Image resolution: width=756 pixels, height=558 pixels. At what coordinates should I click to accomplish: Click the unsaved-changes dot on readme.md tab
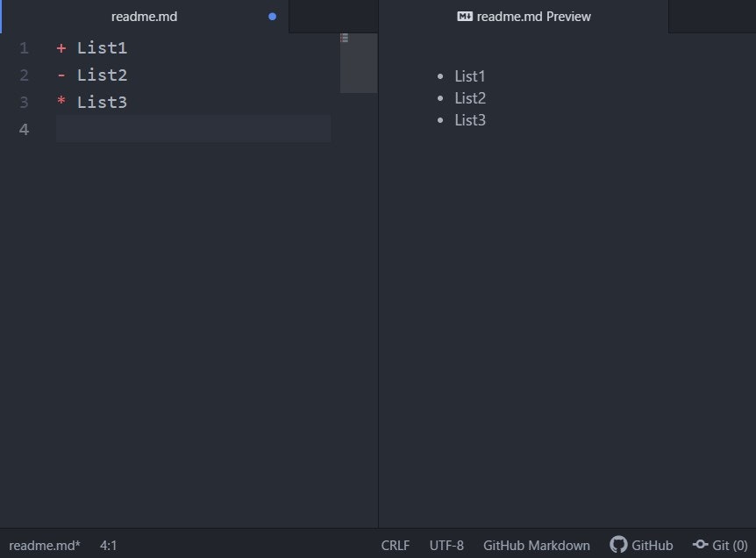(x=273, y=17)
